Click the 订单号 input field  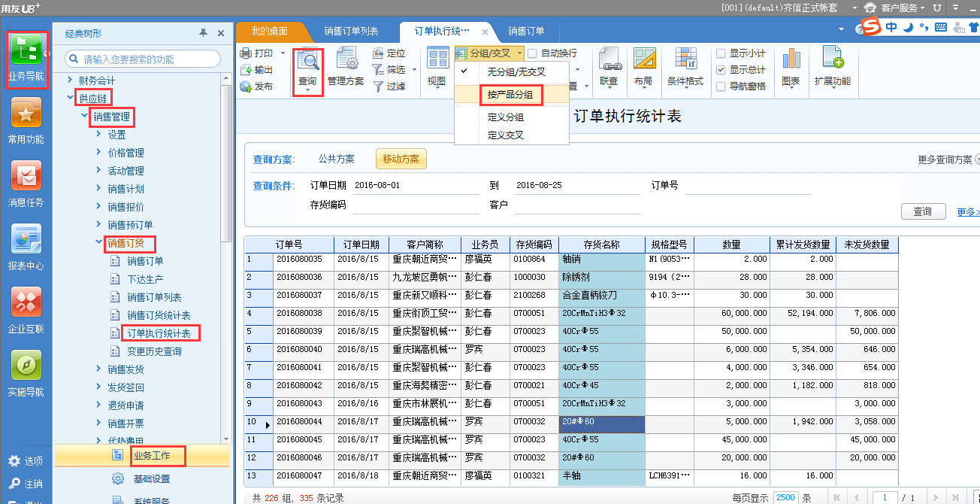pyautogui.click(x=748, y=185)
